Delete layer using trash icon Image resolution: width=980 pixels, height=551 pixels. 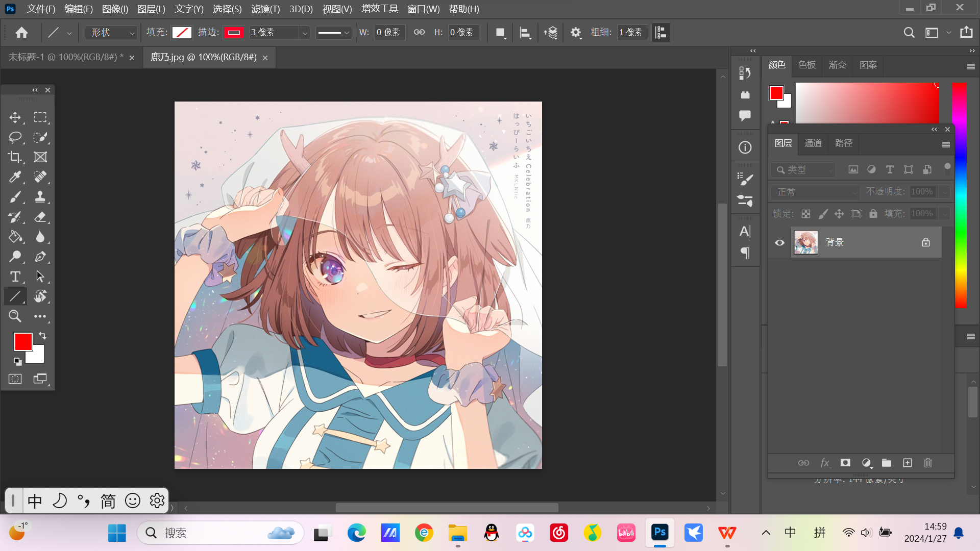click(928, 463)
